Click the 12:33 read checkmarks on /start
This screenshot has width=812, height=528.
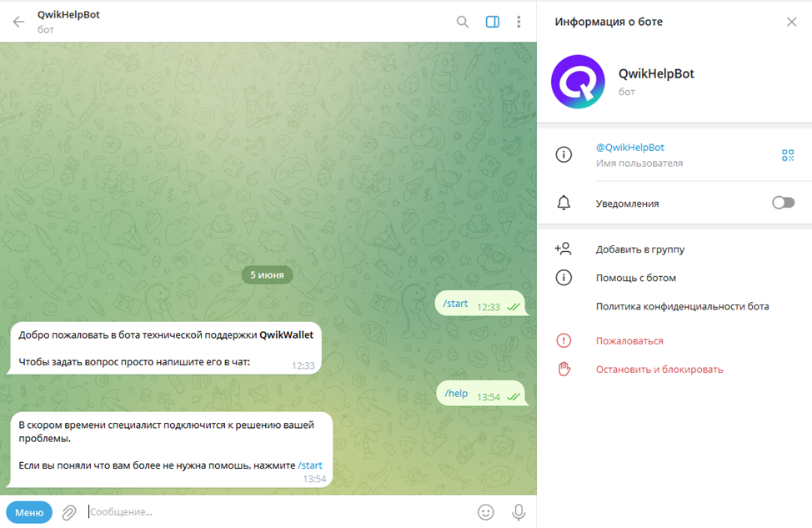[514, 307]
